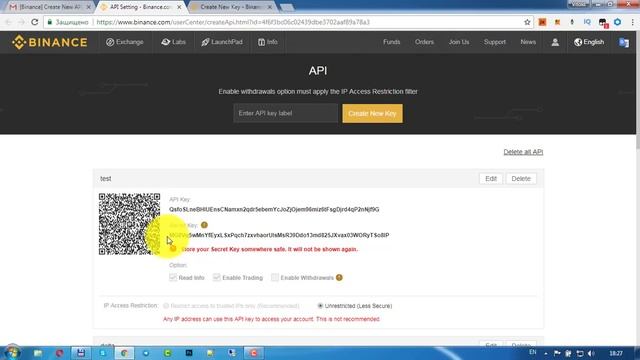Click the extension icon with red badge
Screen dimensions: 640x360
pyautogui.click(x=603, y=23)
